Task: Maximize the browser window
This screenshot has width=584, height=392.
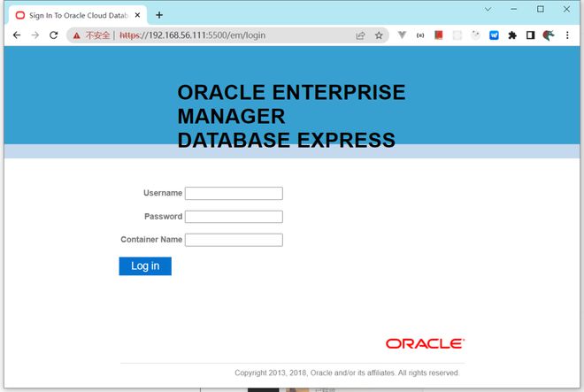Action: tap(541, 10)
